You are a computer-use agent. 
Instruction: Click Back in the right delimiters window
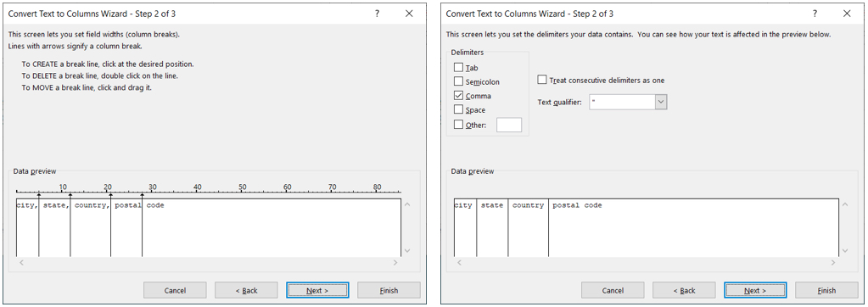click(x=684, y=290)
